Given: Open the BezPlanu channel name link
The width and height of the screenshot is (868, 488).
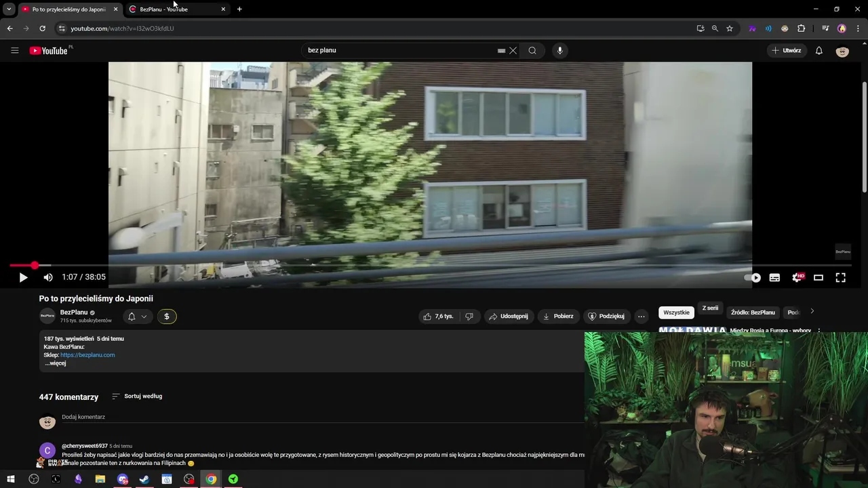Looking at the screenshot, I should point(74,312).
